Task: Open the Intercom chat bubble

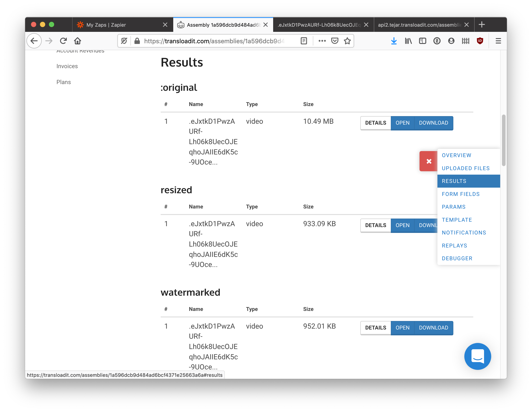Action: coord(477,356)
